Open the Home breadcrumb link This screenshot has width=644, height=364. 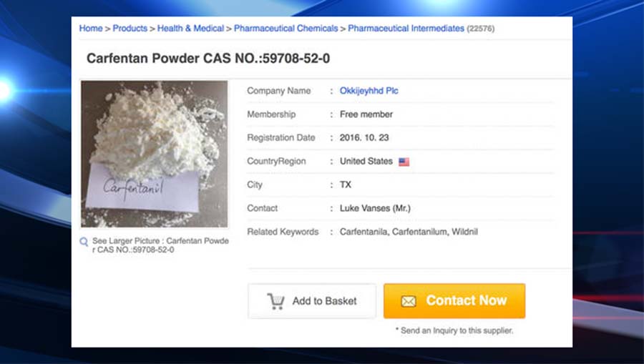pyautogui.click(x=91, y=29)
